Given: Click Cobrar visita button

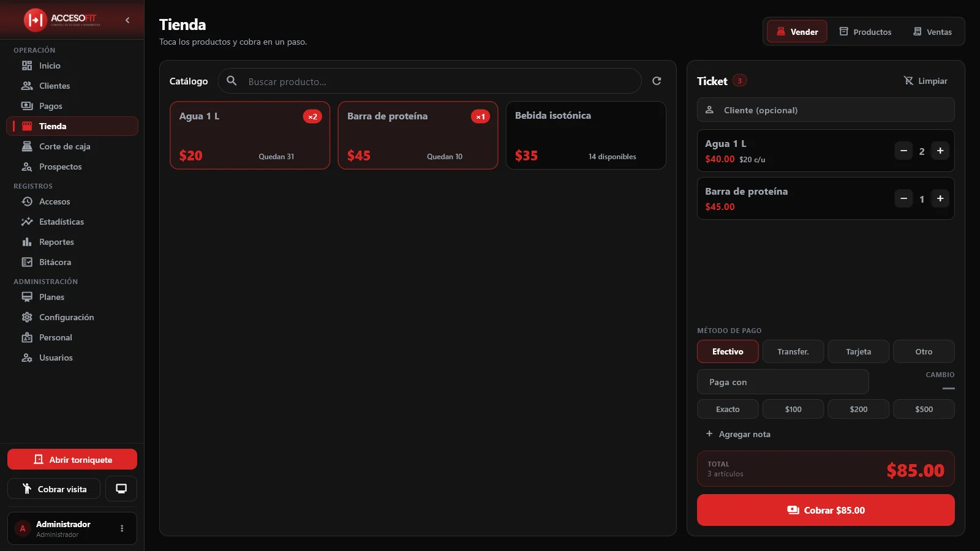Looking at the screenshot, I should [54, 489].
